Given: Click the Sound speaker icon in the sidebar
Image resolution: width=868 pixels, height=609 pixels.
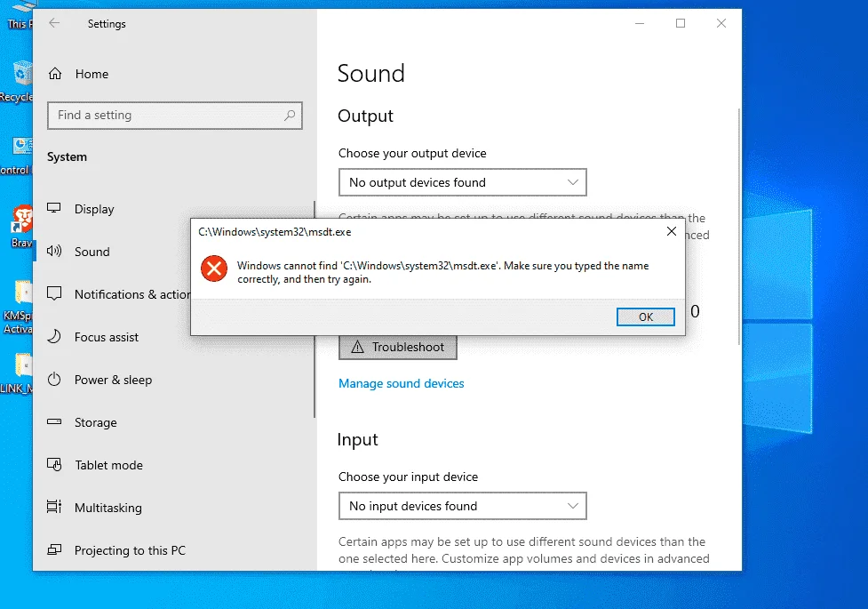Looking at the screenshot, I should (x=54, y=251).
